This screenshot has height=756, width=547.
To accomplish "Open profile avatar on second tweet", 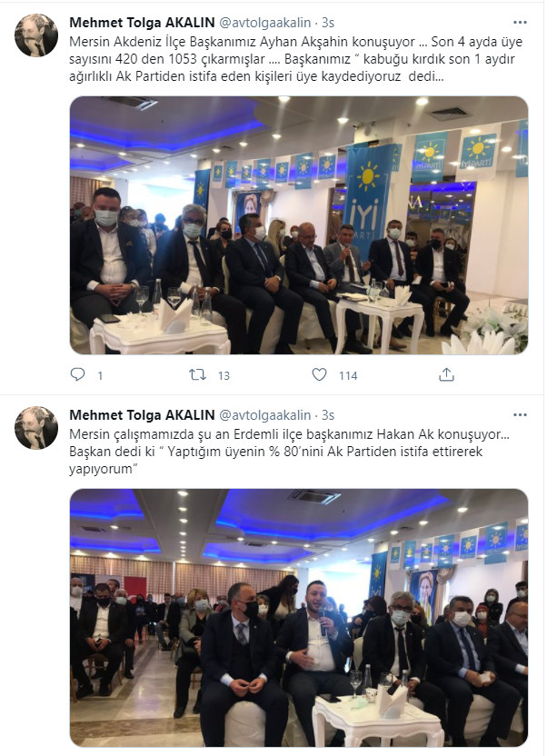I will tap(36, 428).
